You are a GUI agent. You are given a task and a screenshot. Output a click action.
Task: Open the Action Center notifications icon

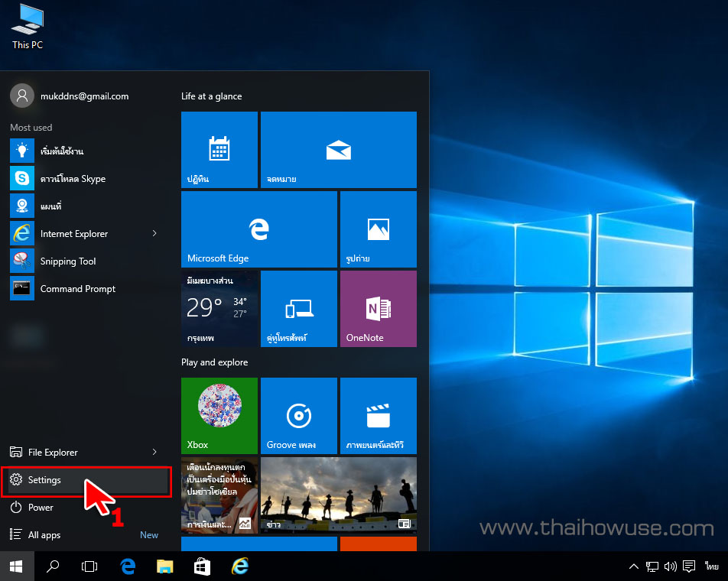click(689, 566)
